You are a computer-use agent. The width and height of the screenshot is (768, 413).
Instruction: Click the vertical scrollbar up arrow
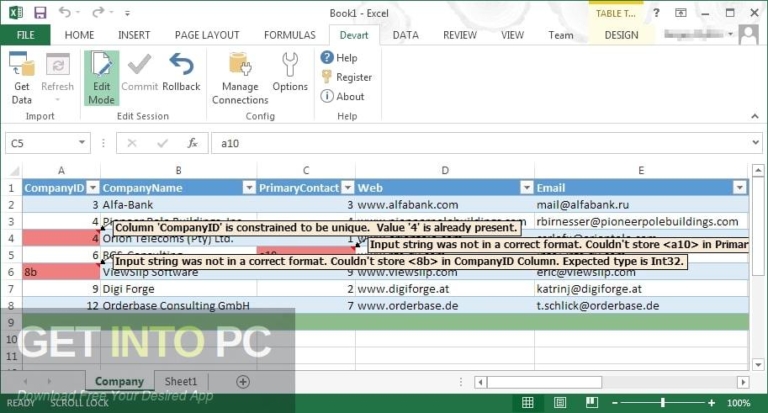pyautogui.click(x=758, y=170)
